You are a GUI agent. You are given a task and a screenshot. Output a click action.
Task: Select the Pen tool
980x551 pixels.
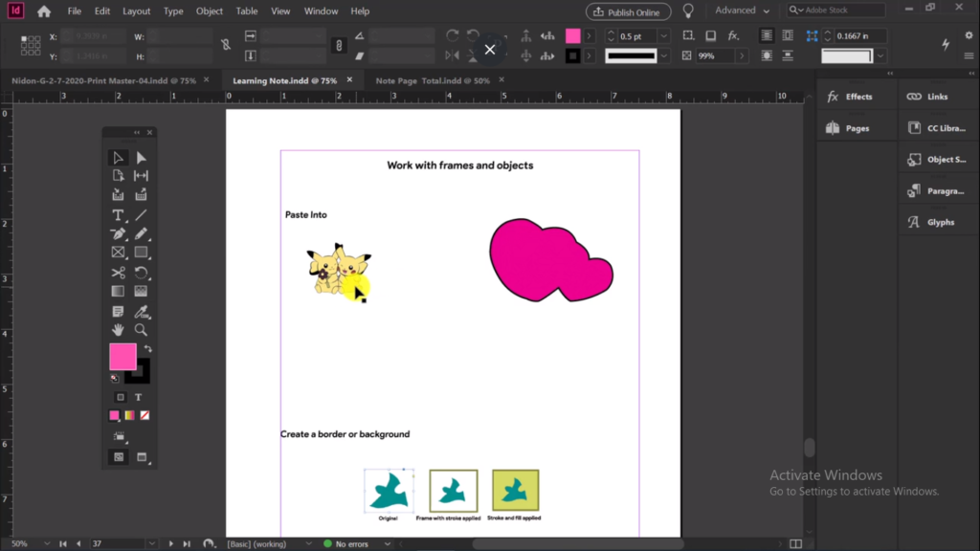pyautogui.click(x=118, y=233)
